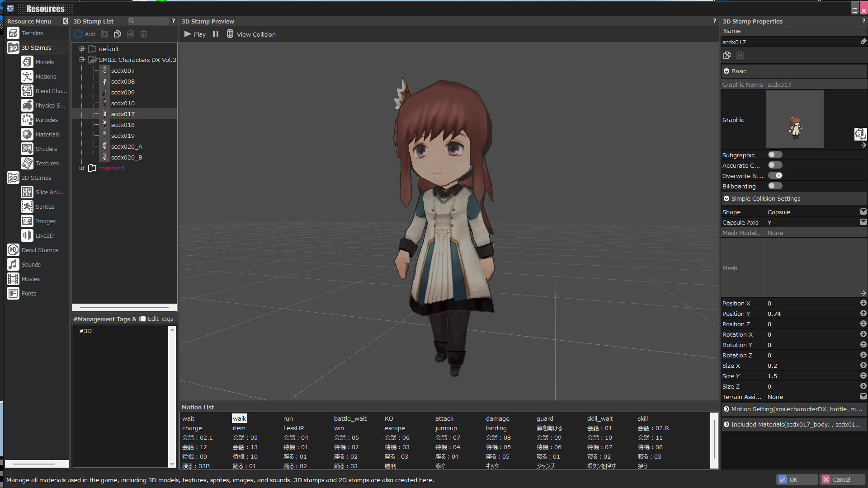
Task: Open the Capsule Axis dropdown
Action: pos(863,222)
